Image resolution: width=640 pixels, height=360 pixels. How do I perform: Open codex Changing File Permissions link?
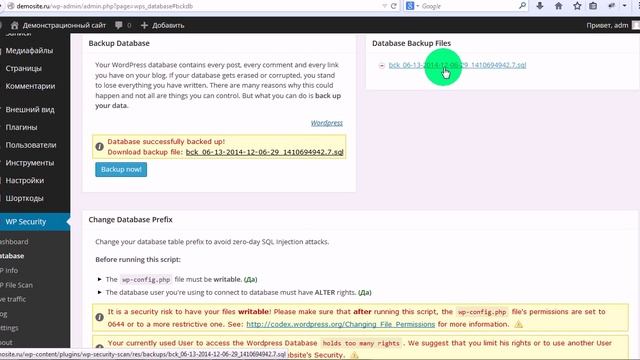coord(341,324)
